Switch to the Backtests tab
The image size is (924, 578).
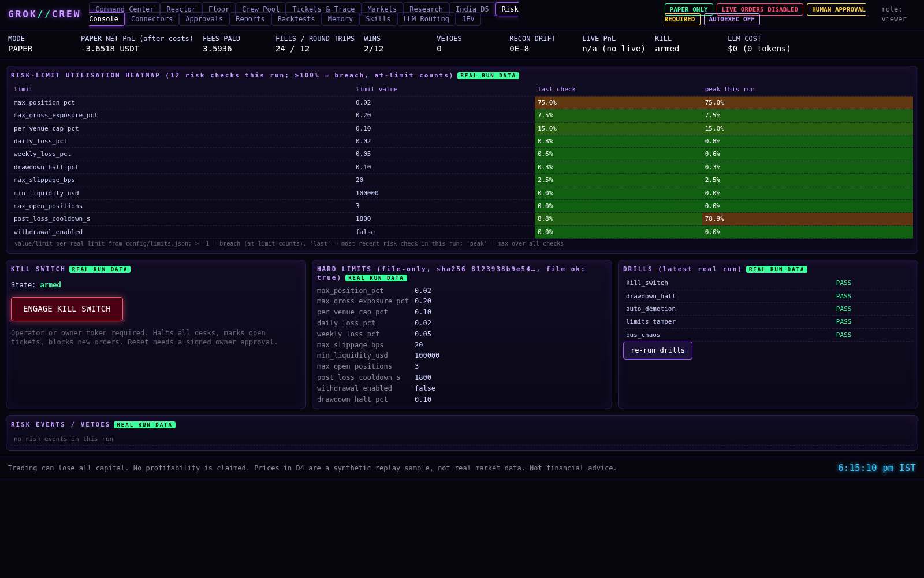coord(296,19)
